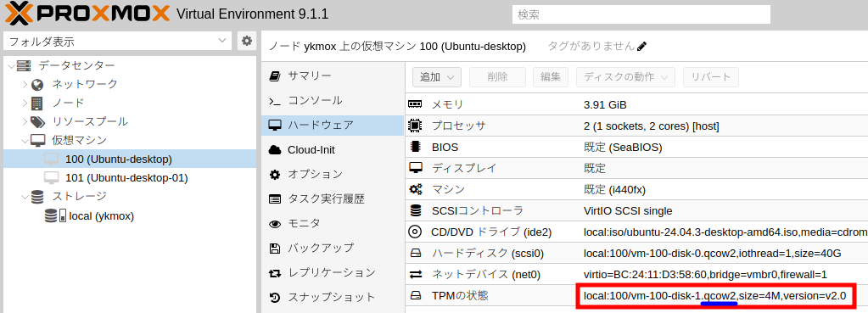Click the machine cogs icon
Image resolution: width=868 pixels, height=313 pixels.
click(415, 189)
